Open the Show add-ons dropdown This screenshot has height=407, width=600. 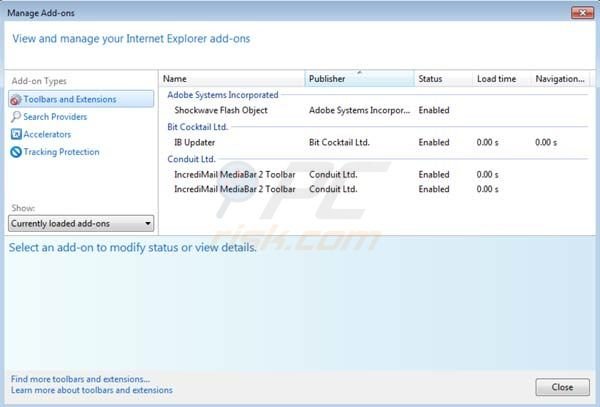click(x=81, y=223)
